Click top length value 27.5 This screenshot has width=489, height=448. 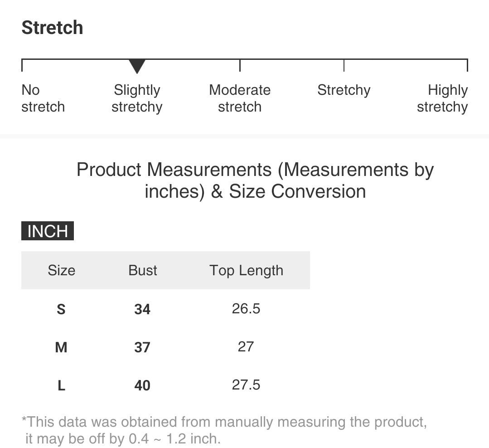point(246,385)
